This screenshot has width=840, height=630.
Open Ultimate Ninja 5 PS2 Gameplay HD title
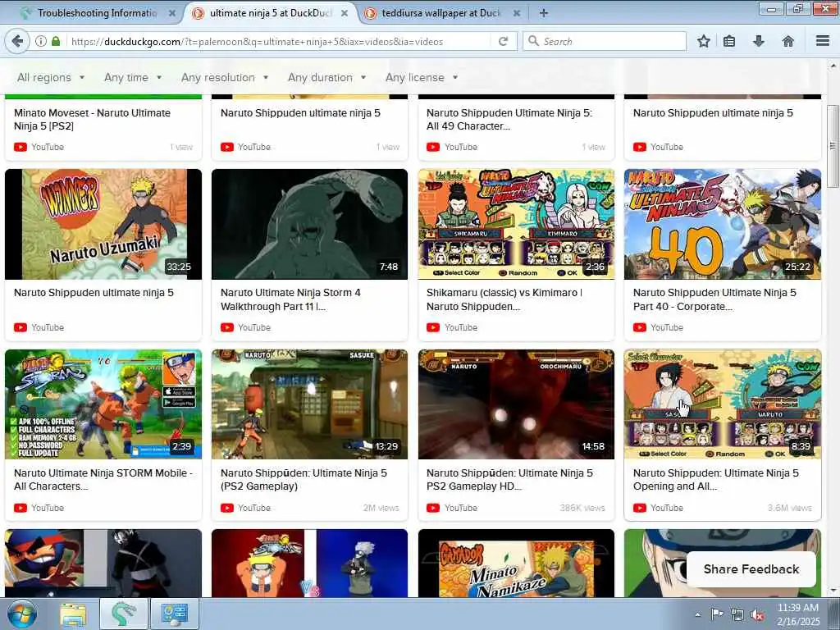pyautogui.click(x=509, y=479)
